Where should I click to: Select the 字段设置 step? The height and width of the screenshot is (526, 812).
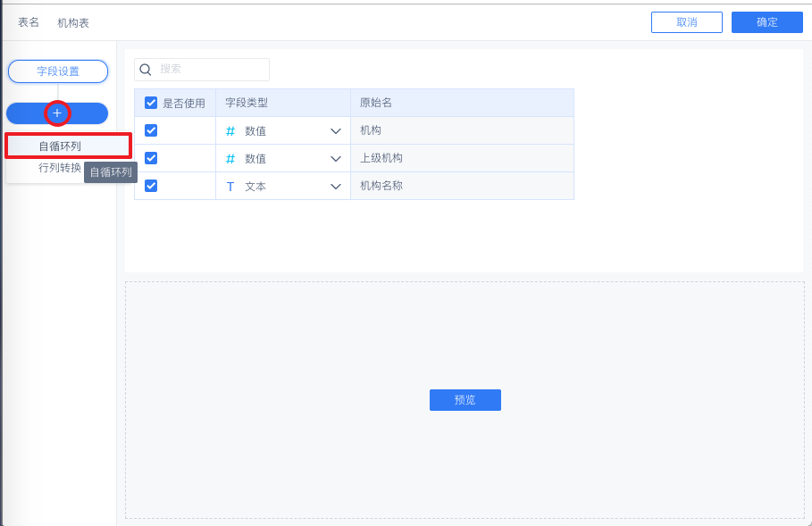[x=58, y=71]
